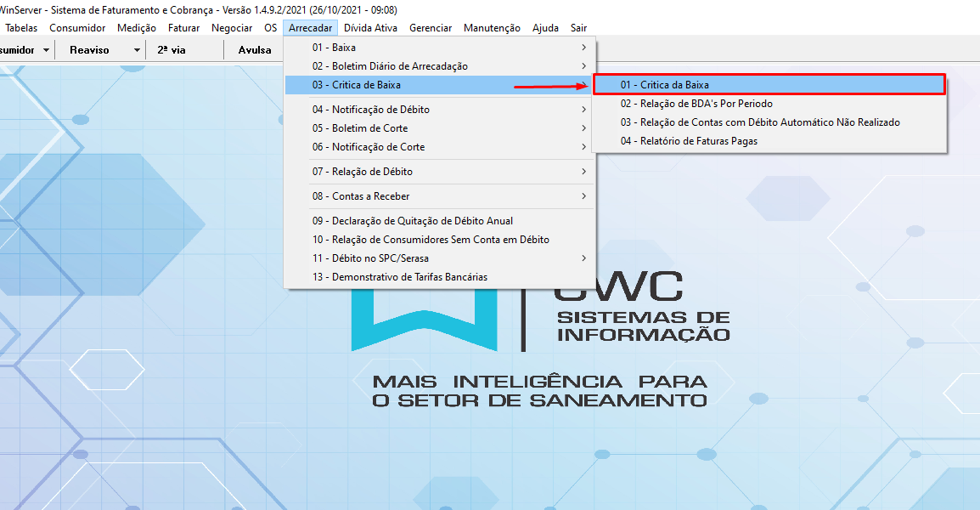Click the Avulsa toolbar button
980x510 pixels.
tap(254, 49)
